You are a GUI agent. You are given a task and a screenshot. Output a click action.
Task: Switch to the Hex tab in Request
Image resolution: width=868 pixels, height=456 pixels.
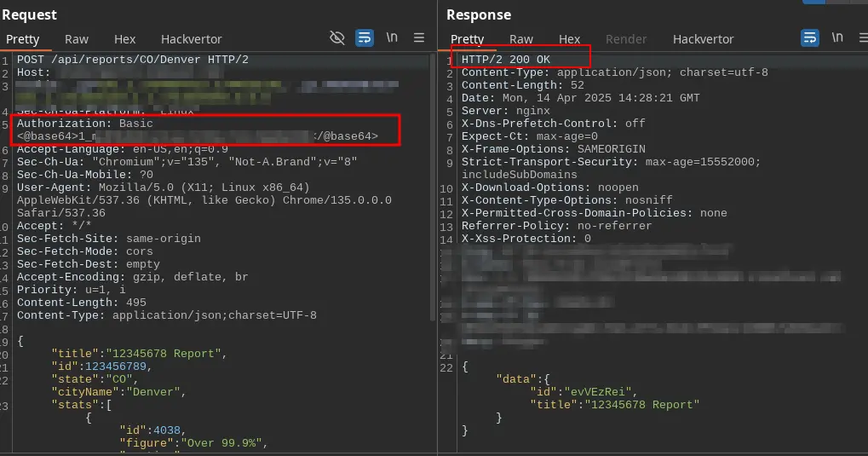pos(125,39)
